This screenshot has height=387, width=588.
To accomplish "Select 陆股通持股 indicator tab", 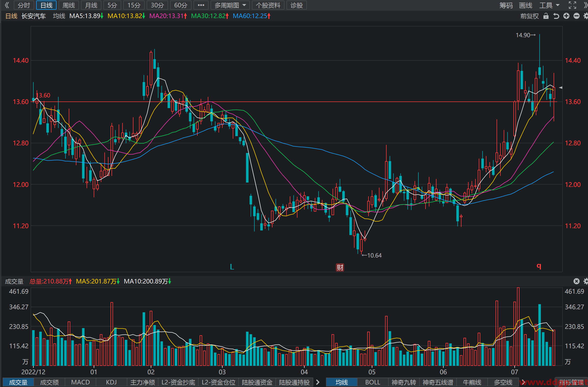I will click(294, 382).
